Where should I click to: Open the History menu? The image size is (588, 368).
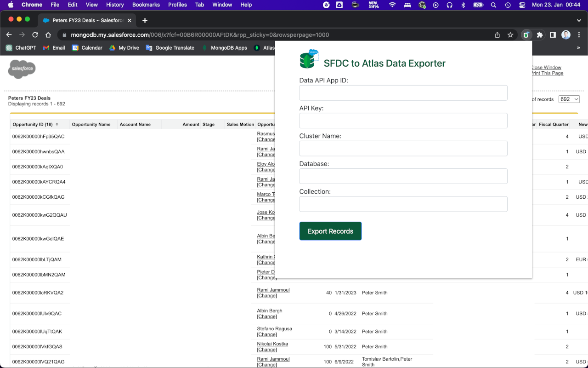pos(115,5)
